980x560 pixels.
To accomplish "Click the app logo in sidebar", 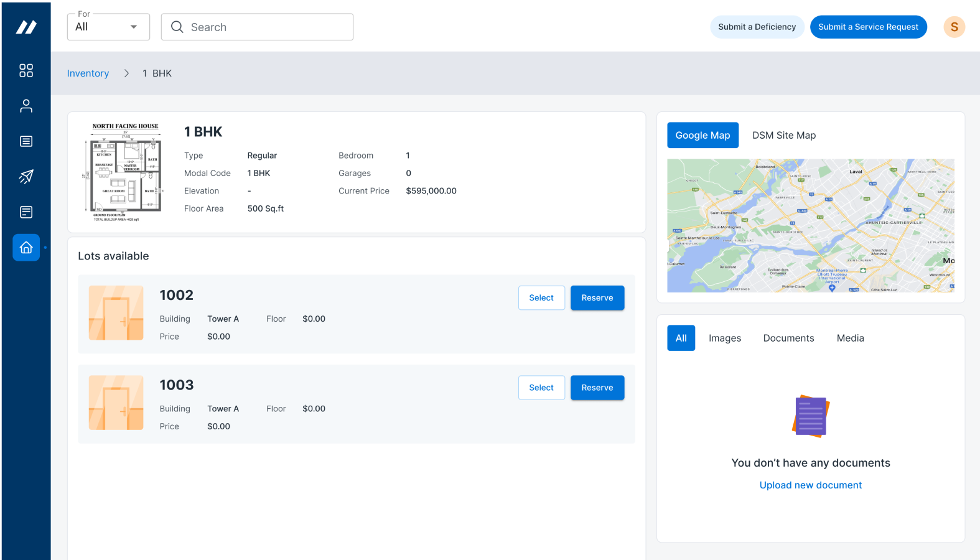I will click(26, 27).
